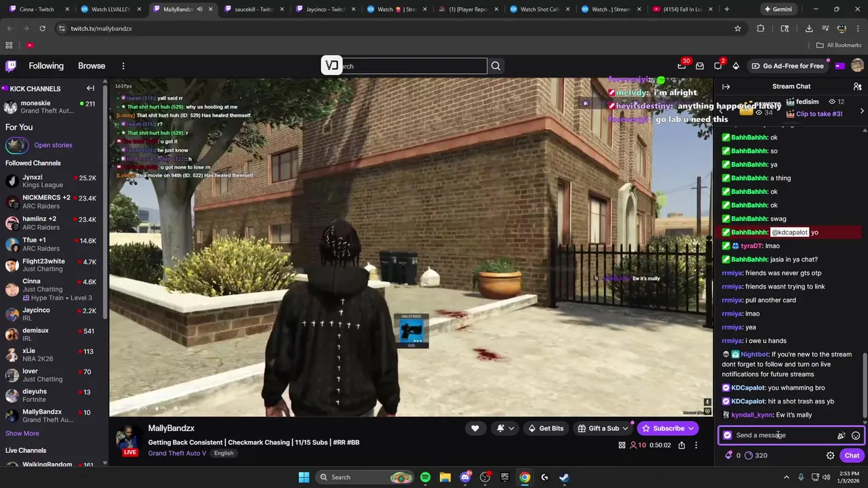The image size is (868, 488).
Task: Launch Discord from the taskbar
Action: pyautogui.click(x=465, y=477)
